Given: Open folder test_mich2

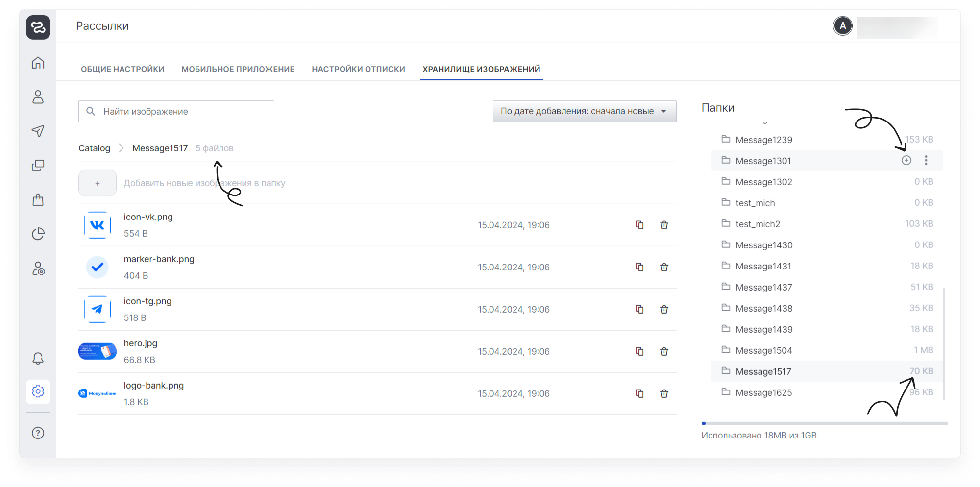Looking at the screenshot, I should coord(827,224).
